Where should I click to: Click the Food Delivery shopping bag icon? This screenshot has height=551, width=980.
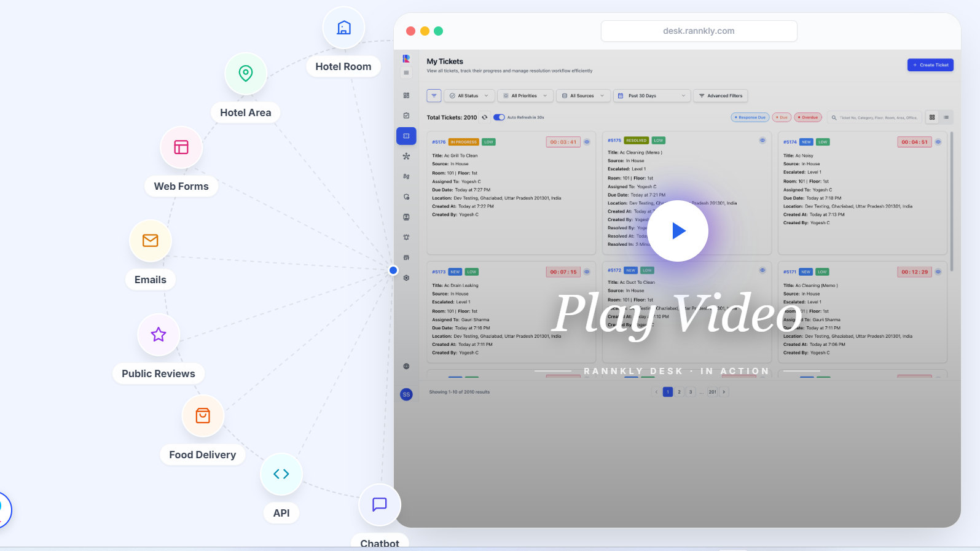pyautogui.click(x=203, y=416)
